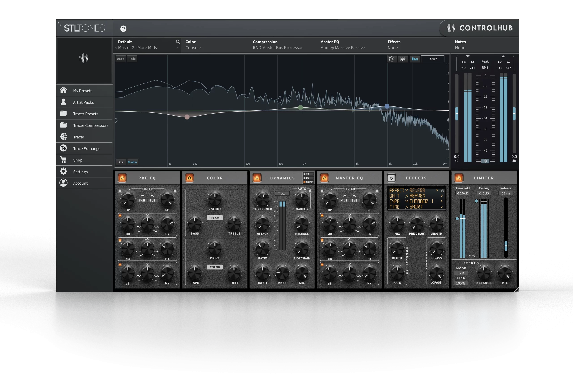Click the PREAMP button in Color
The height and width of the screenshot is (392, 573).
(215, 218)
